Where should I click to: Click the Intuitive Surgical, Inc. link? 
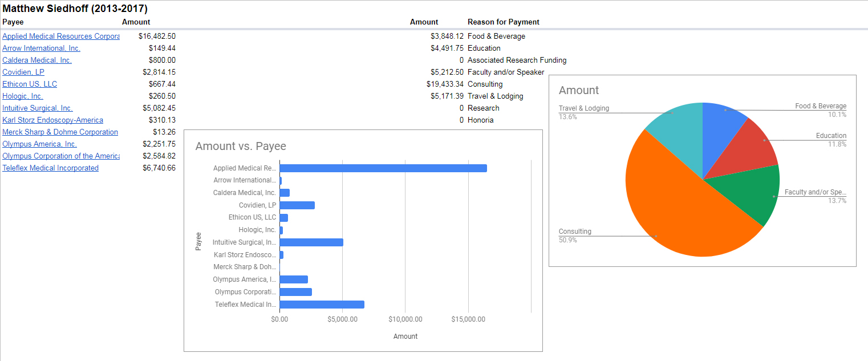38,108
